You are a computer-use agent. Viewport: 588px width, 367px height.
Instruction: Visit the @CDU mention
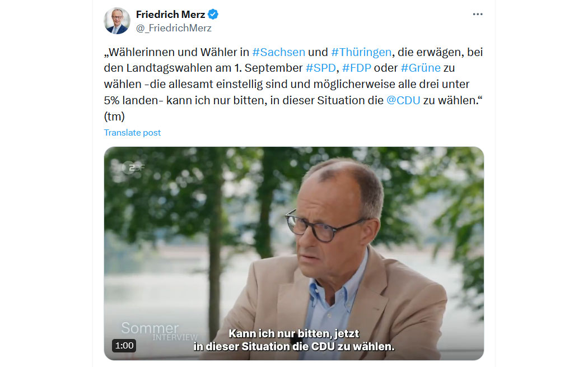click(x=403, y=100)
